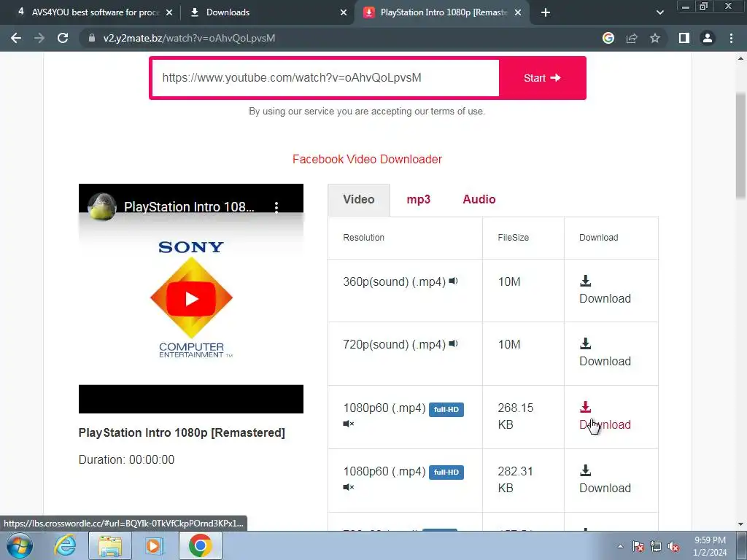The image size is (747, 560).
Task: Click the sound icon beside 720p
Action: tap(453, 343)
